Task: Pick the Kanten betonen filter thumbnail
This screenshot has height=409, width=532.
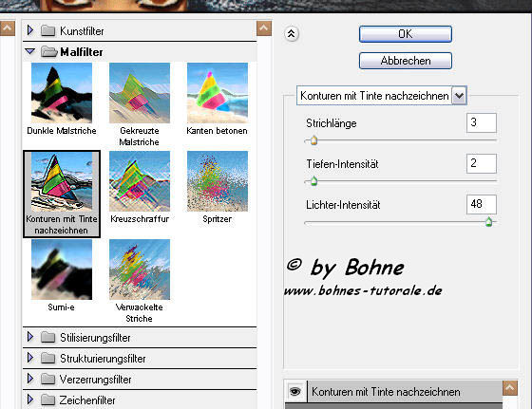Action: click(x=218, y=93)
